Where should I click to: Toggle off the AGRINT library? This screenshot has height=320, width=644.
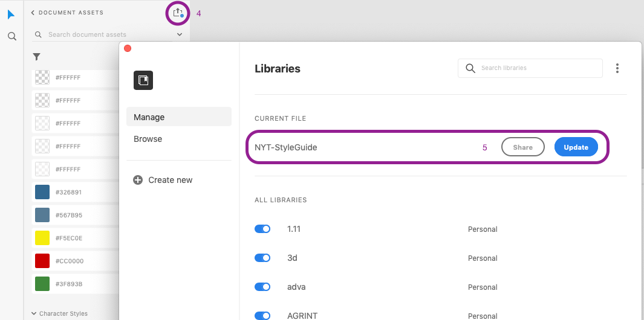tap(262, 316)
